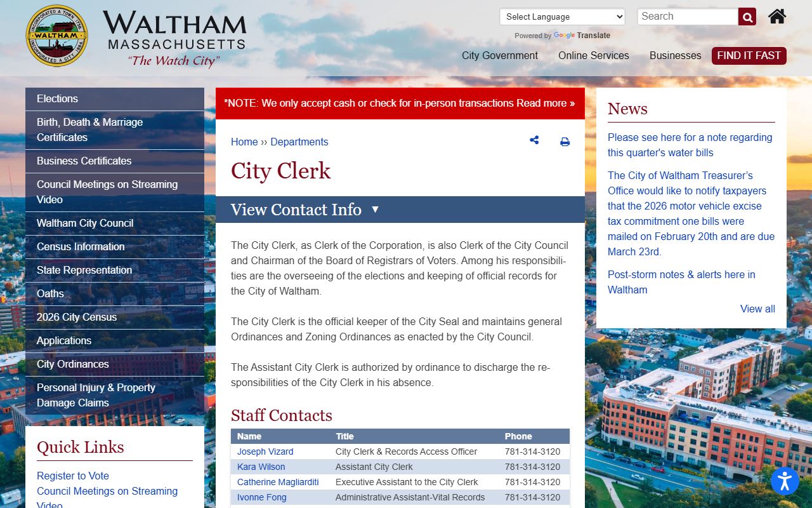
Task: Click the News panel heading
Action: click(627, 109)
